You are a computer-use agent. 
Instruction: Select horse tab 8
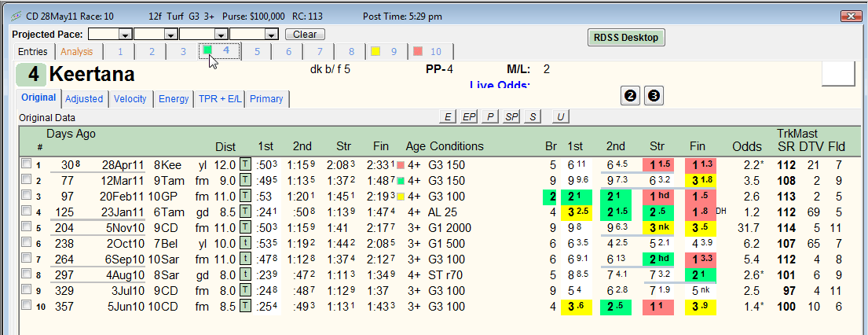coord(351,52)
